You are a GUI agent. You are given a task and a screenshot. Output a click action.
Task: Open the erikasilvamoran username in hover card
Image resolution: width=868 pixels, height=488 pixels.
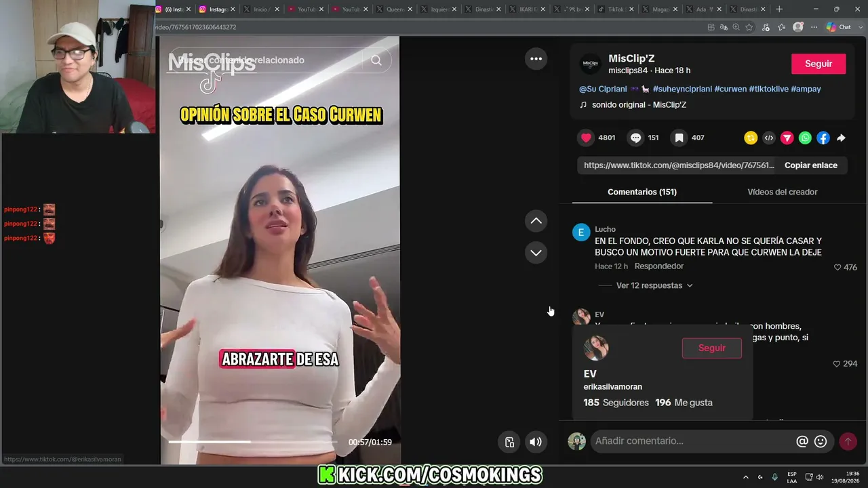[613, 387]
